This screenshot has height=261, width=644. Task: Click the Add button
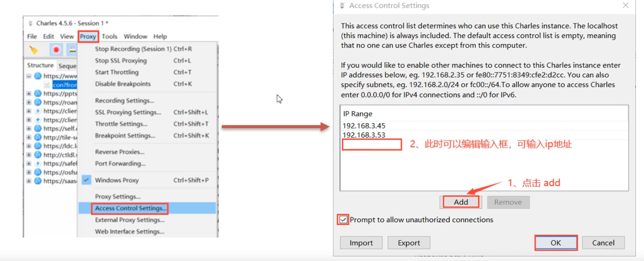461,202
